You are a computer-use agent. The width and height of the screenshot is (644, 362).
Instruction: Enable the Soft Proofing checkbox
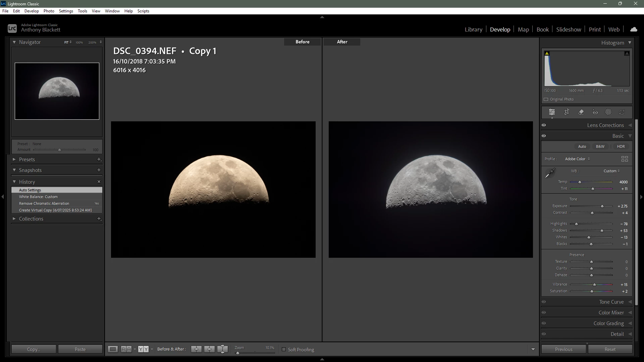[284, 350]
